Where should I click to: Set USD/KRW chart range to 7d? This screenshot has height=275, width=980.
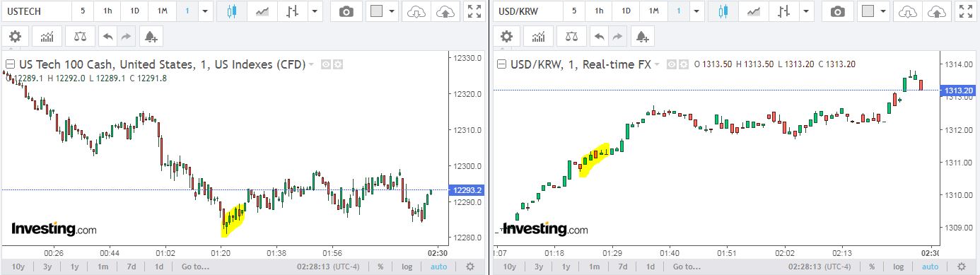pyautogui.click(x=622, y=267)
